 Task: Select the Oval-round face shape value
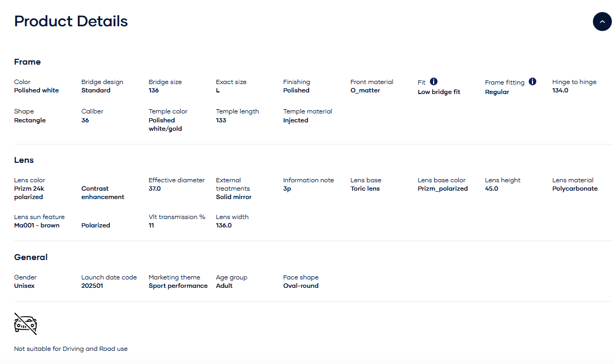[301, 286]
